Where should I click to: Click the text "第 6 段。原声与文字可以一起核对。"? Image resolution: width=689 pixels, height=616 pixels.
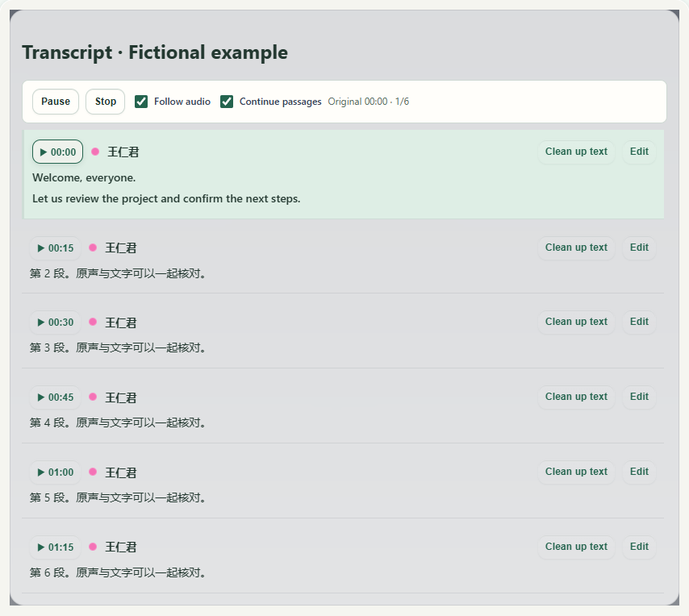(118, 573)
